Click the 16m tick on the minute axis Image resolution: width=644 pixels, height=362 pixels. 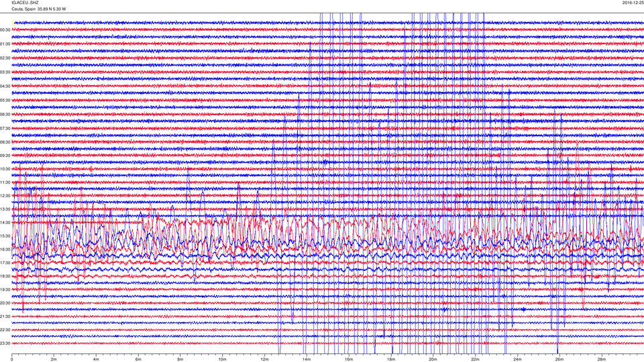pyautogui.click(x=349, y=359)
